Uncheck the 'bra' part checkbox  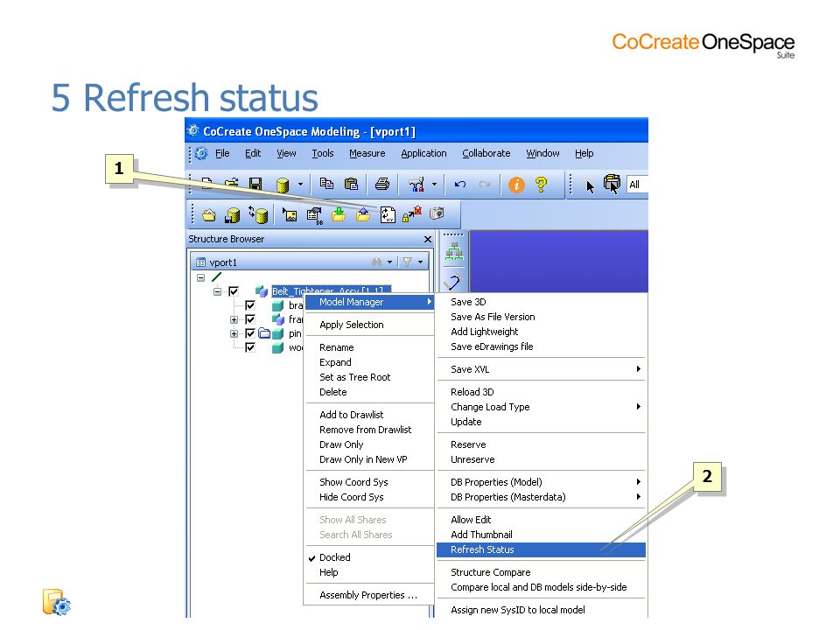click(x=250, y=305)
